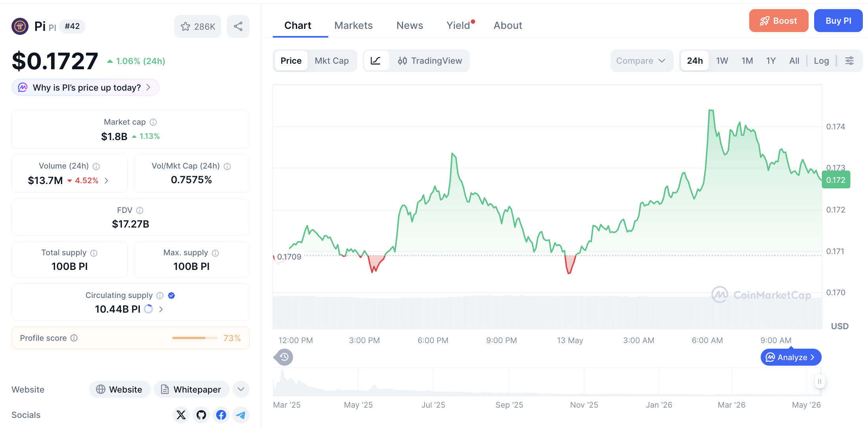Click the Profile score info icon
Screen dimensions: 868x429
(x=74, y=338)
